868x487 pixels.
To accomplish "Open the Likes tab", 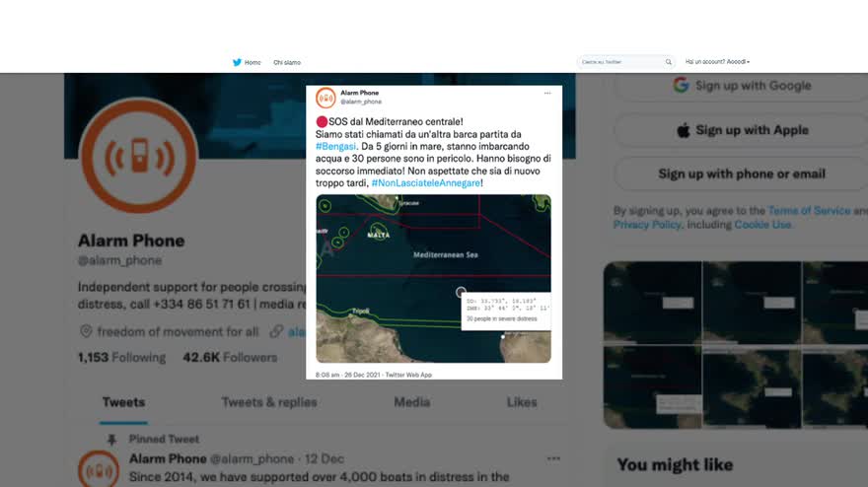I will (522, 402).
